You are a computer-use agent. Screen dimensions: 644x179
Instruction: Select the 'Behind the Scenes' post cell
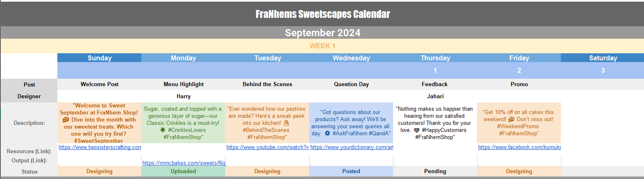coord(267,85)
